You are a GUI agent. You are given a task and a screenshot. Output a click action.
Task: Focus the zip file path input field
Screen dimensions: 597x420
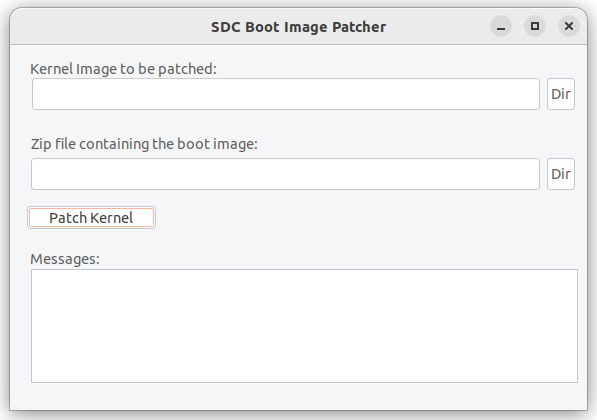(285, 174)
